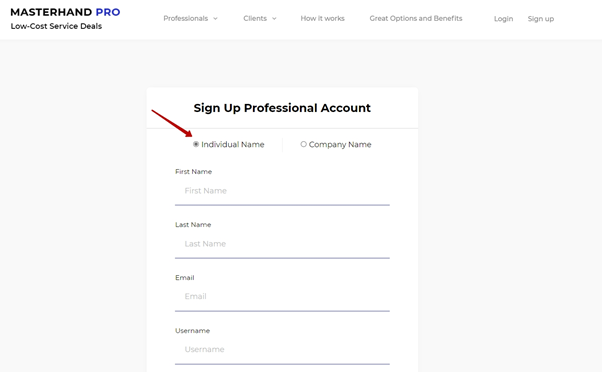Click the Low-Cost Service Deals tagline
This screenshot has width=602, height=372.
(x=56, y=26)
